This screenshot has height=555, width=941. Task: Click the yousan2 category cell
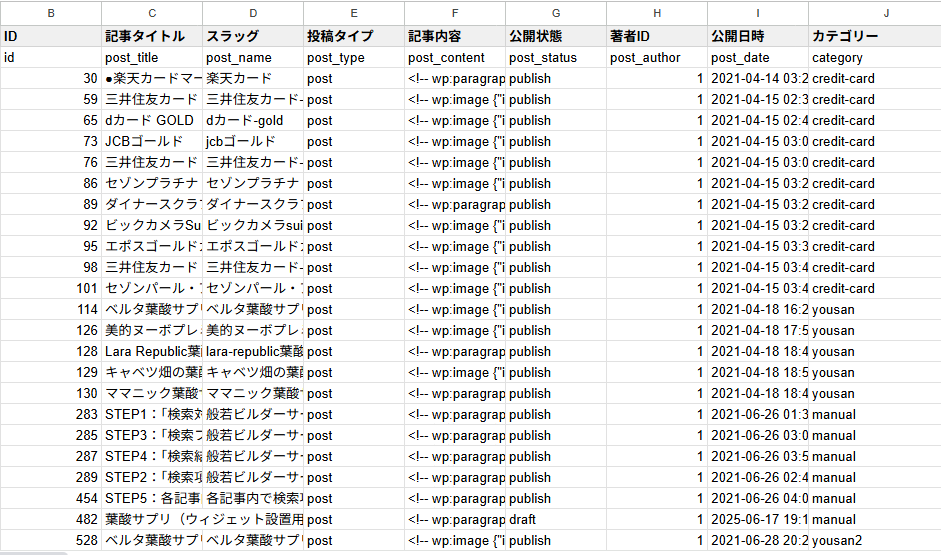(x=874, y=541)
